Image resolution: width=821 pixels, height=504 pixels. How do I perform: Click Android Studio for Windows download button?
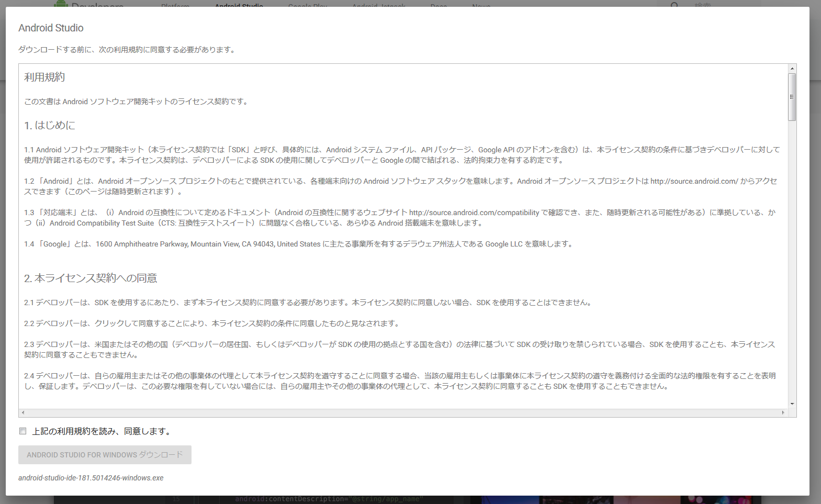tap(105, 455)
